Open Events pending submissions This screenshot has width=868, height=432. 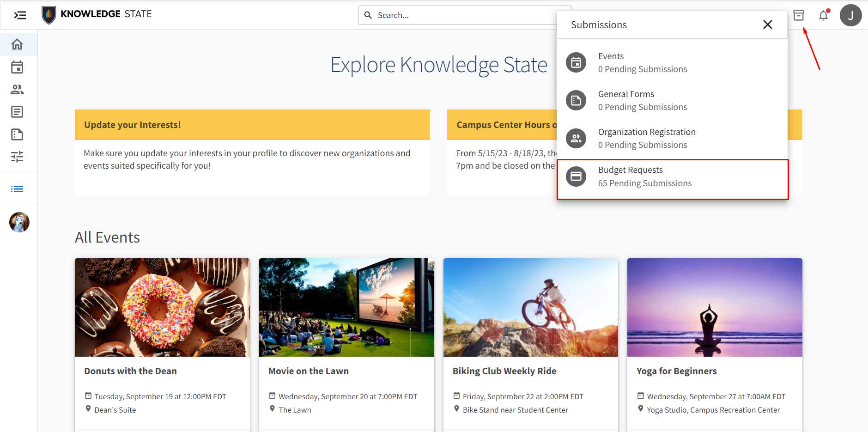pos(672,62)
